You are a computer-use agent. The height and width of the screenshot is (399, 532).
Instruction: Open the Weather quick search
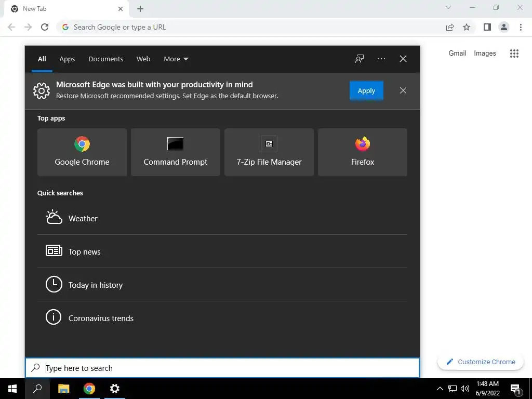point(222,218)
